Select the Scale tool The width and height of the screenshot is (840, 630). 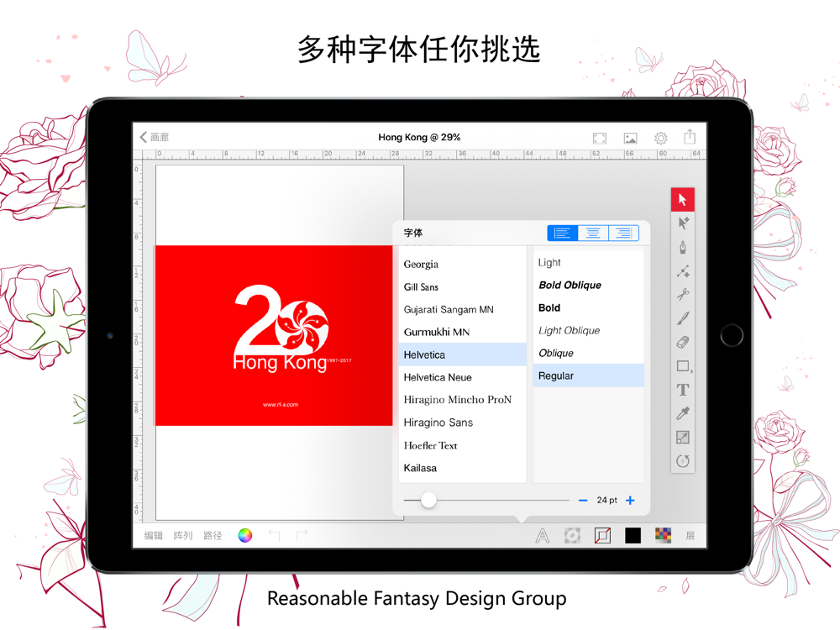[x=682, y=437]
